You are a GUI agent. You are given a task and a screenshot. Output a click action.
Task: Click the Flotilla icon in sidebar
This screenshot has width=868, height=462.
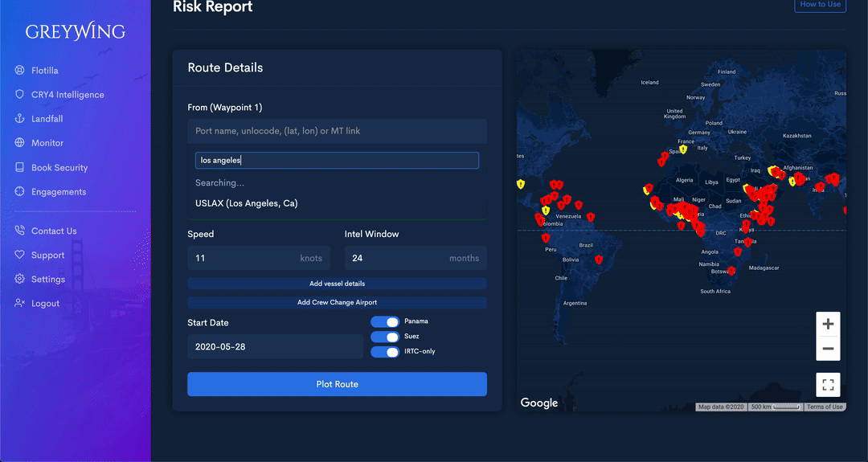[19, 71]
